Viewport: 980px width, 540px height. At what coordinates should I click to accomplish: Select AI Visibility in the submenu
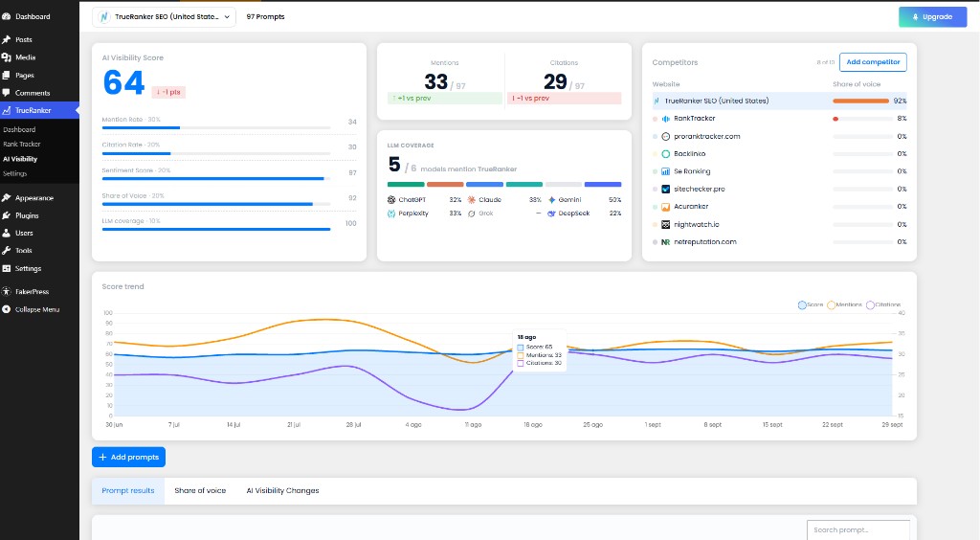[x=20, y=159]
